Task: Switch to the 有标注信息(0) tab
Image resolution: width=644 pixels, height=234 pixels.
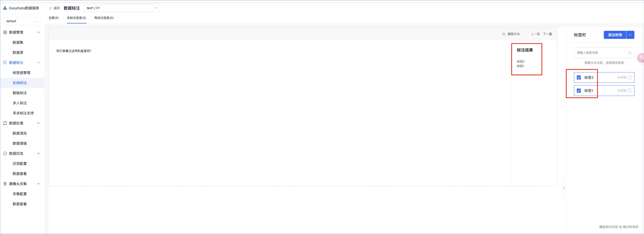Action: click(104, 18)
